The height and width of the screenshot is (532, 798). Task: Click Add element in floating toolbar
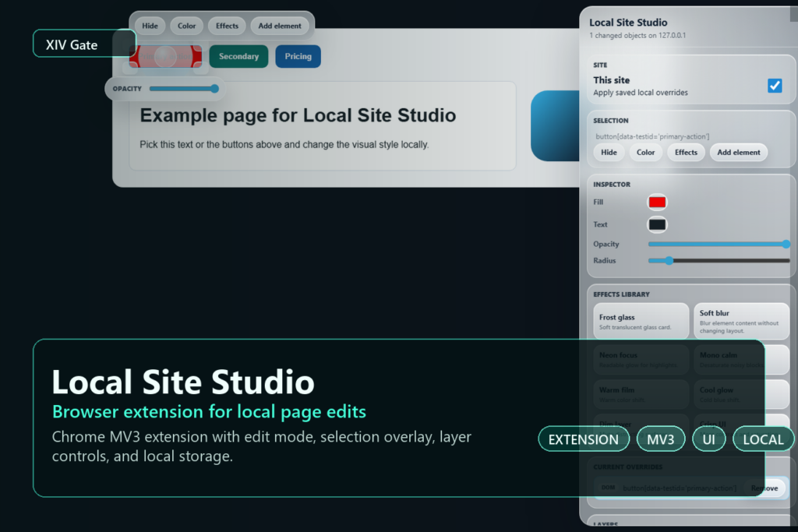coord(280,26)
